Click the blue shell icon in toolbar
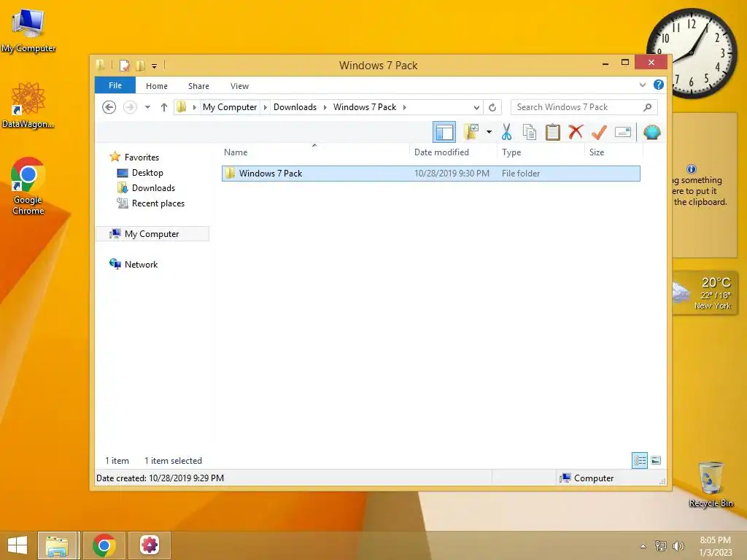This screenshot has height=560, width=747. pos(651,132)
